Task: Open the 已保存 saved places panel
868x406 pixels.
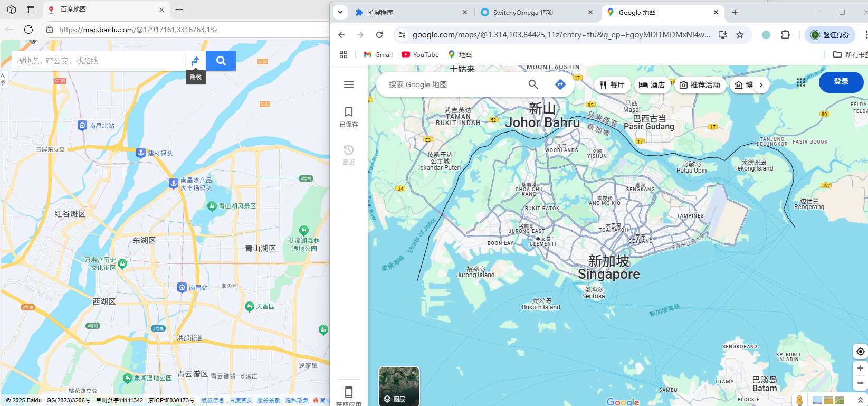Action: pos(349,117)
